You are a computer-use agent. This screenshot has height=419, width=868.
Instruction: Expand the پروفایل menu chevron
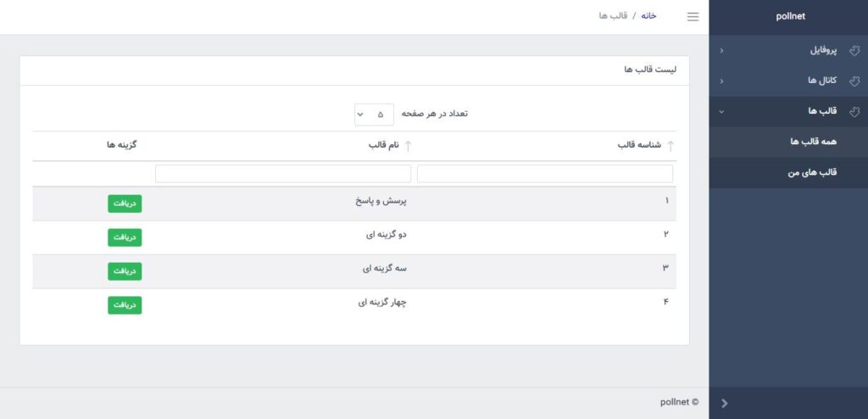point(721,51)
